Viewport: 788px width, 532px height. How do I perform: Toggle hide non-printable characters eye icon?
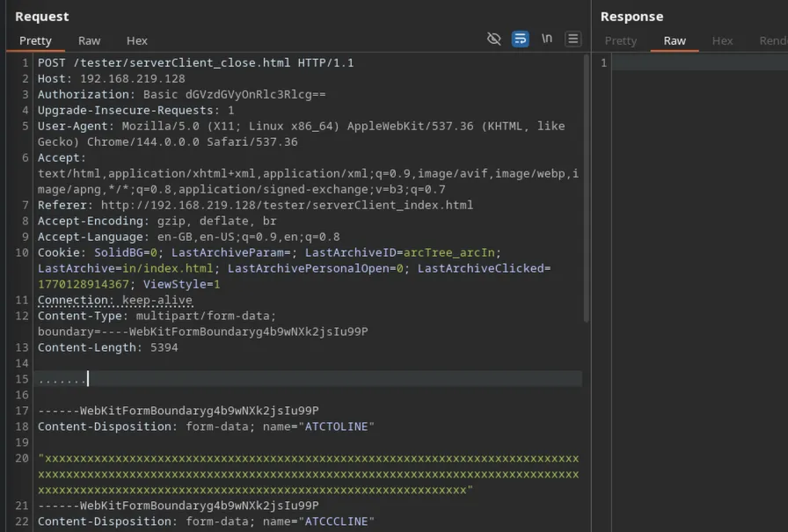point(493,39)
